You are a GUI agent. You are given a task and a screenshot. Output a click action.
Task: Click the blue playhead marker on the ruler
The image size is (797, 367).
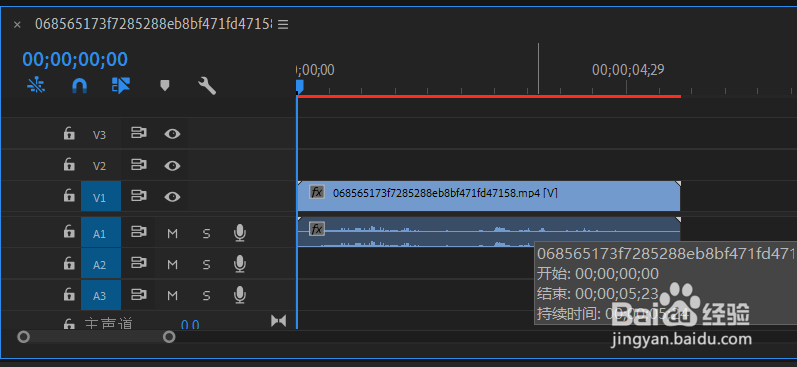[299, 86]
